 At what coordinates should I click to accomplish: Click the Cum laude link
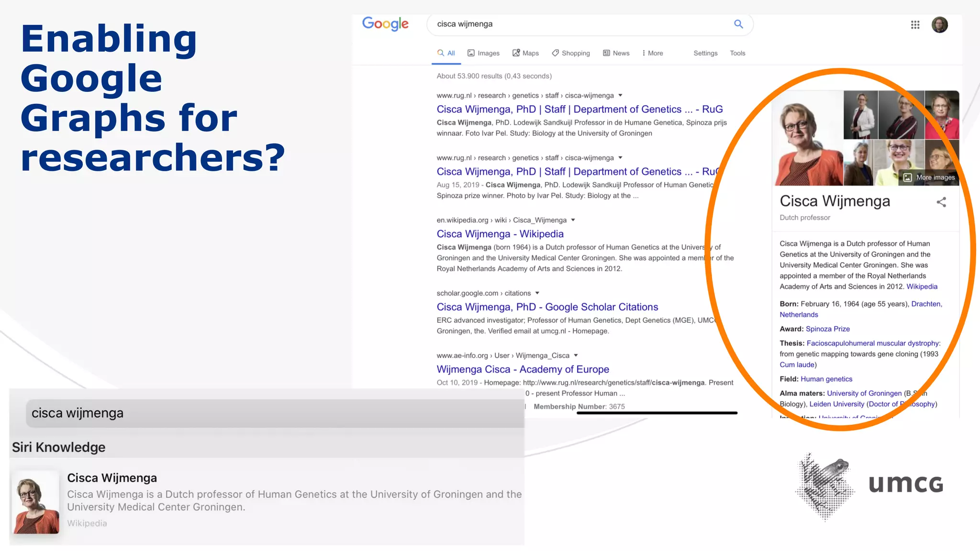pos(797,364)
